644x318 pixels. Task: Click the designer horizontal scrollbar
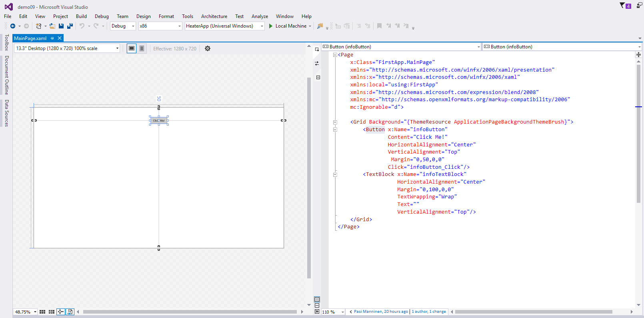pyautogui.click(x=190, y=312)
